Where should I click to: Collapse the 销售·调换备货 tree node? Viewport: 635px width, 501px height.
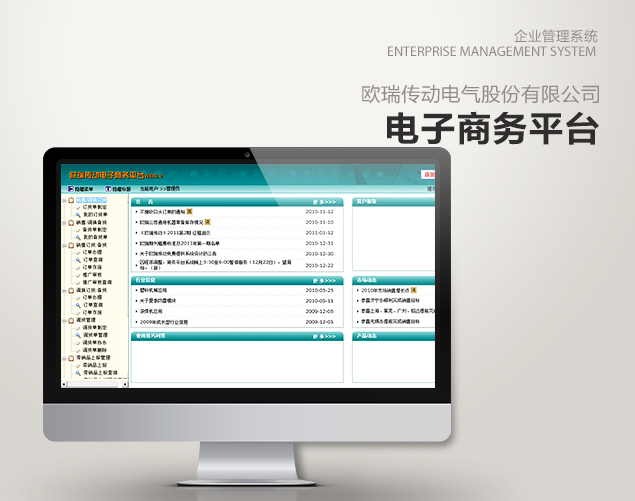click(x=64, y=223)
